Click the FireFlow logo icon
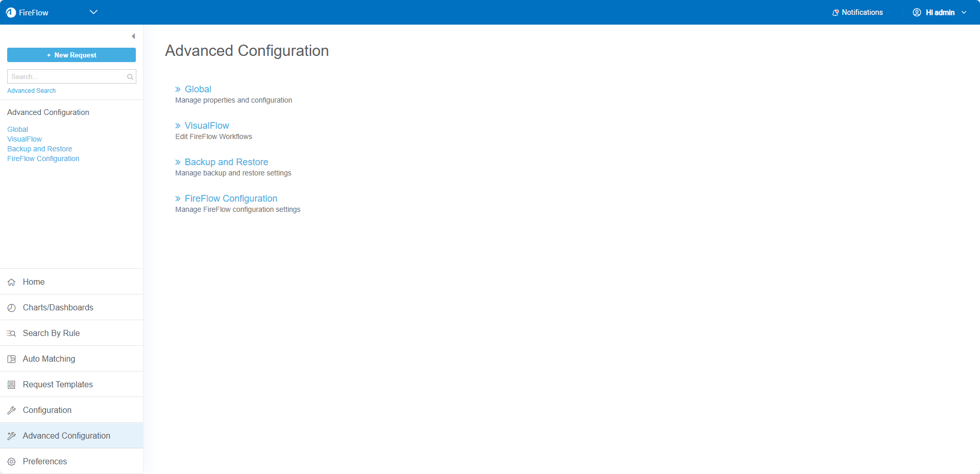This screenshot has height=474, width=980. [x=11, y=12]
